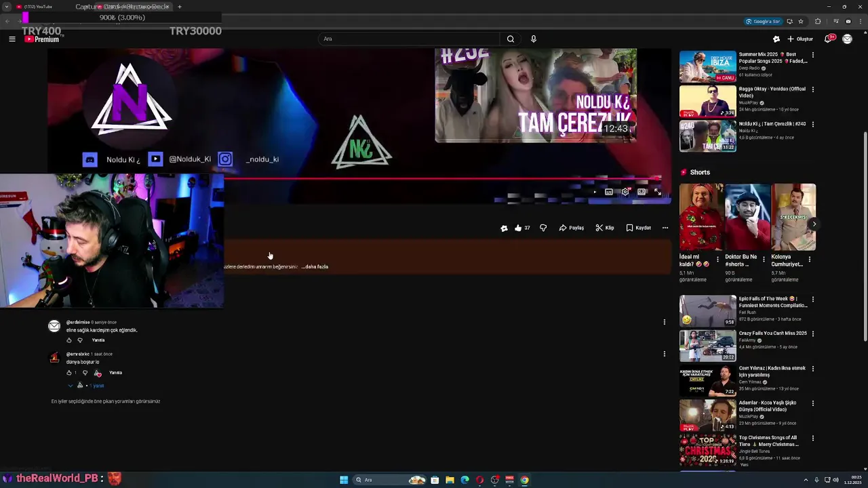Show next Shorts with the right arrow
868x488 pixels.
(814, 224)
